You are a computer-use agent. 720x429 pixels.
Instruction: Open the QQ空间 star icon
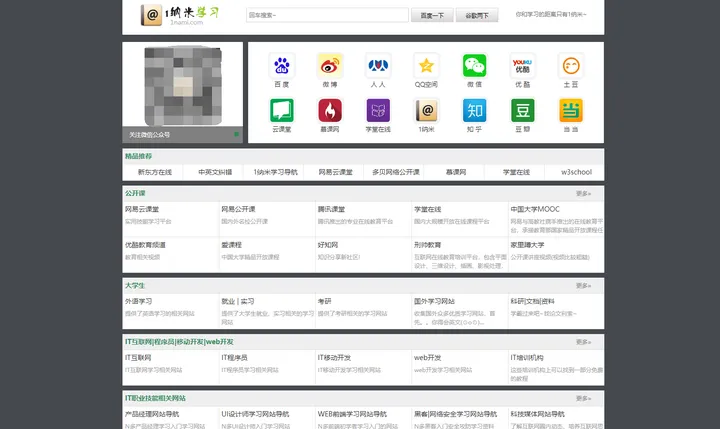426,66
